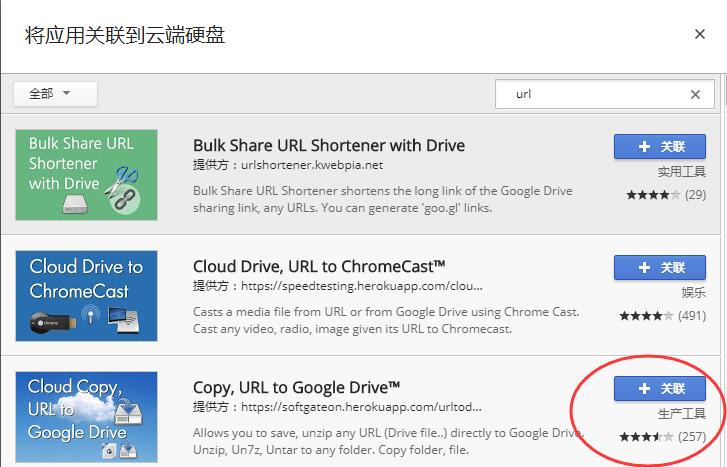Viewport: 727px width, 467px height.
Task: Connect Cloud Drive, URL to ChromeCast app
Action: click(x=660, y=268)
